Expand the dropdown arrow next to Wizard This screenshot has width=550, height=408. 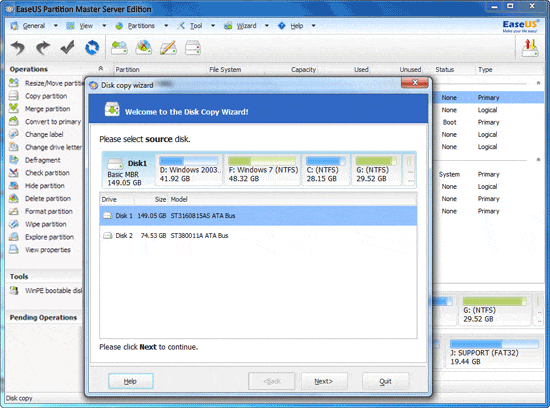(x=267, y=26)
